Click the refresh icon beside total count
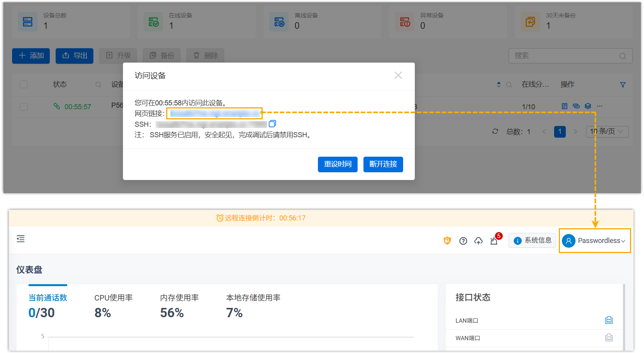This screenshot has width=644, height=353. pyautogui.click(x=495, y=131)
